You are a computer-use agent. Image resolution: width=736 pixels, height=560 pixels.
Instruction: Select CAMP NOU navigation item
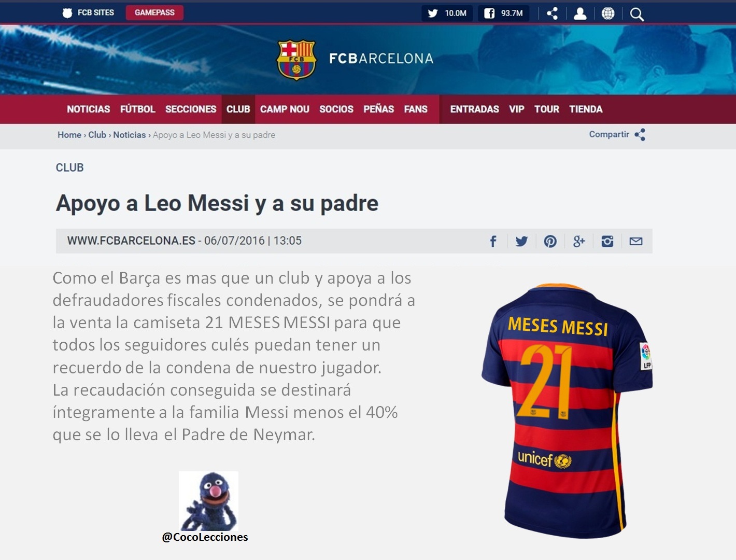click(285, 109)
